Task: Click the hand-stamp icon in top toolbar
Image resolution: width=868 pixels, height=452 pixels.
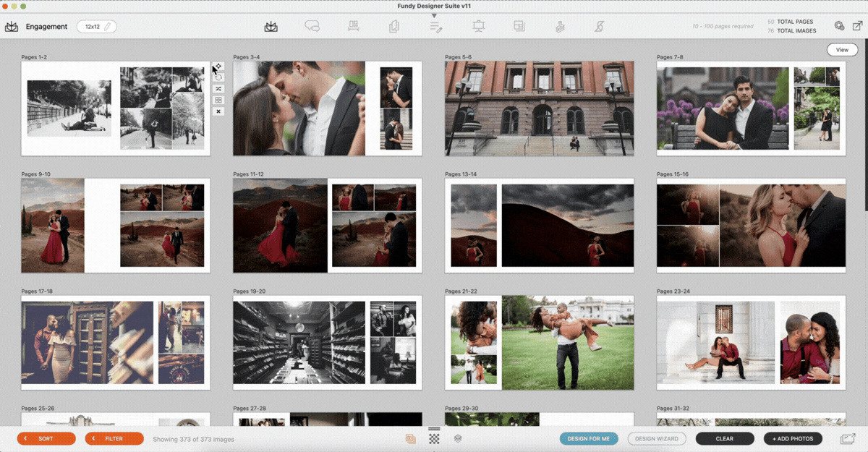Action: point(559,27)
